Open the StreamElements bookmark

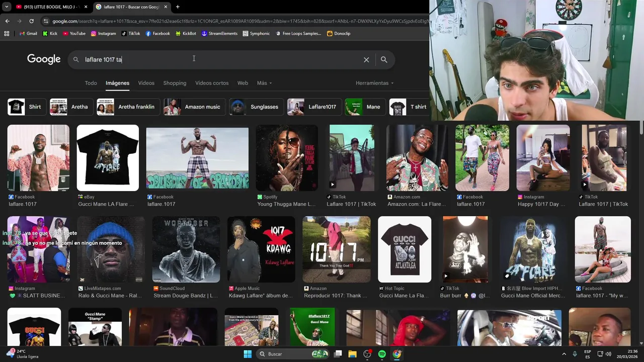[219, 34]
